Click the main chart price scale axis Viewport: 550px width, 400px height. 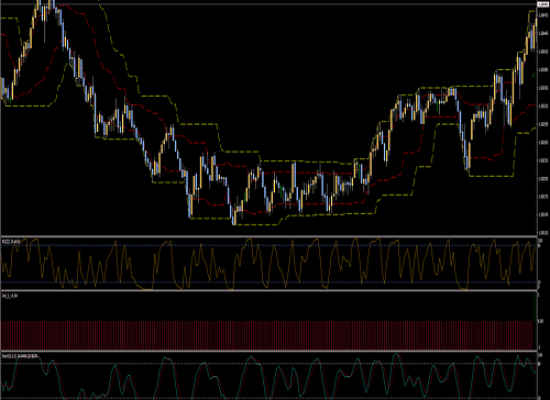point(544,119)
